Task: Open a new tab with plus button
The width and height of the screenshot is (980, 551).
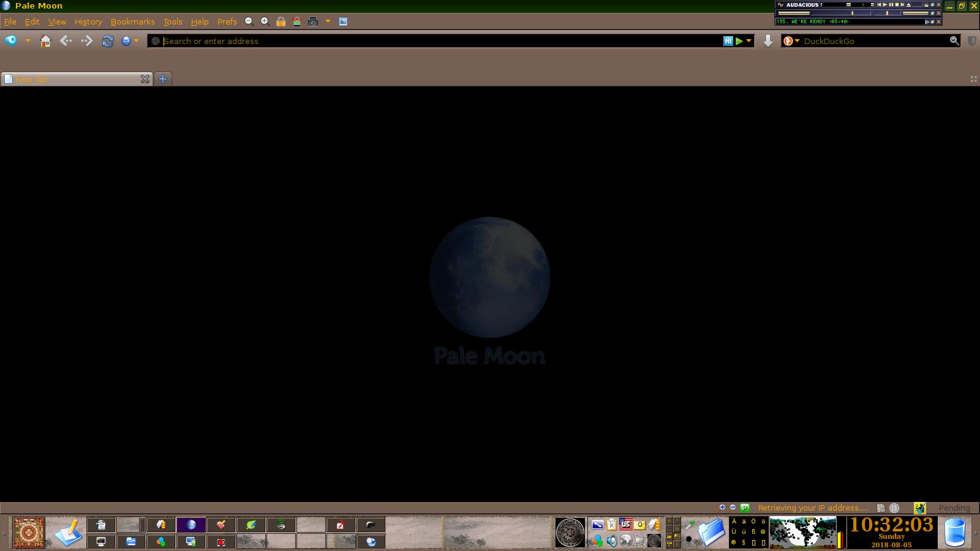Action: pos(163,79)
